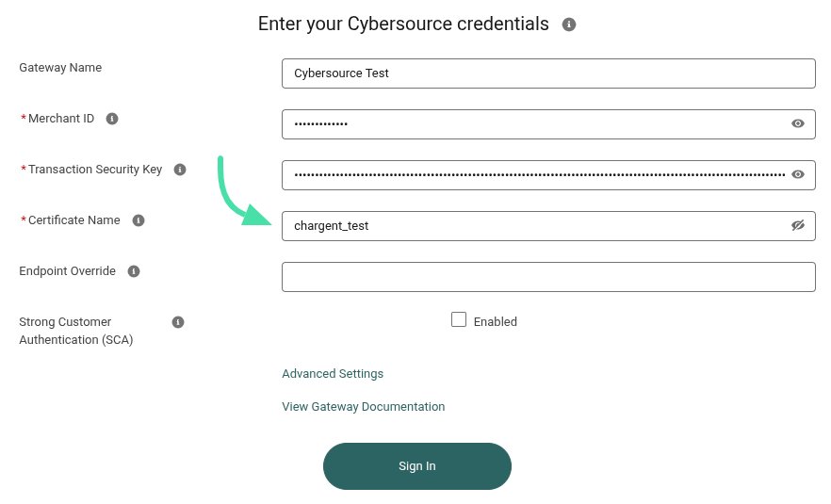Screen dimensions: 831x504
Task: Hide the Certificate Name value
Action: pos(798,225)
